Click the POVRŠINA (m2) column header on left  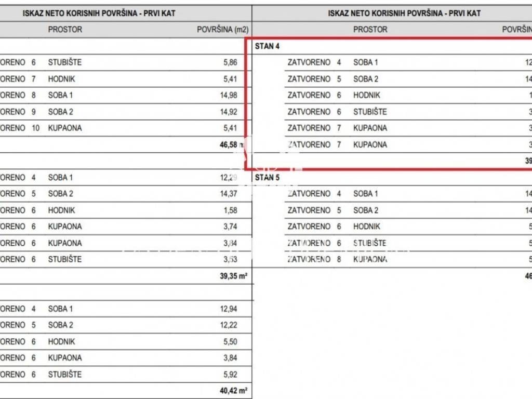(222, 30)
